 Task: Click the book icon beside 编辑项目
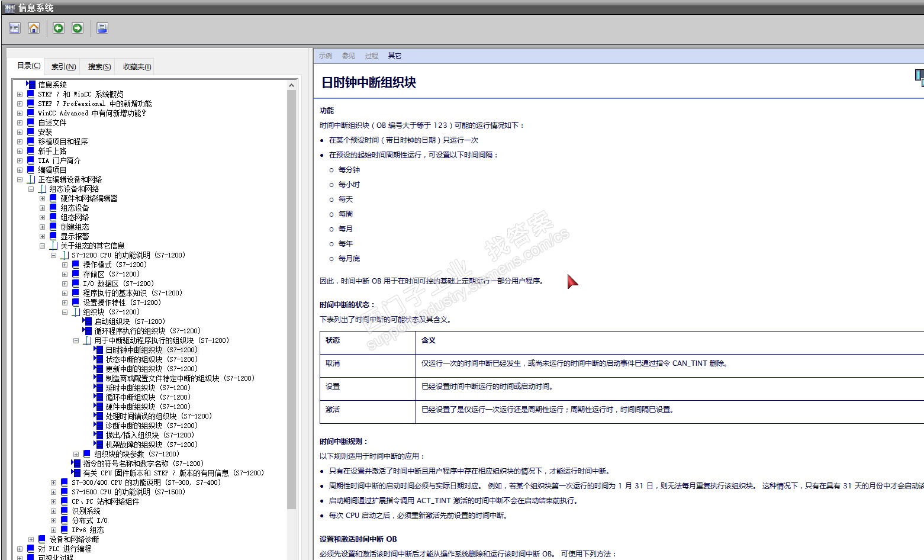click(31, 170)
